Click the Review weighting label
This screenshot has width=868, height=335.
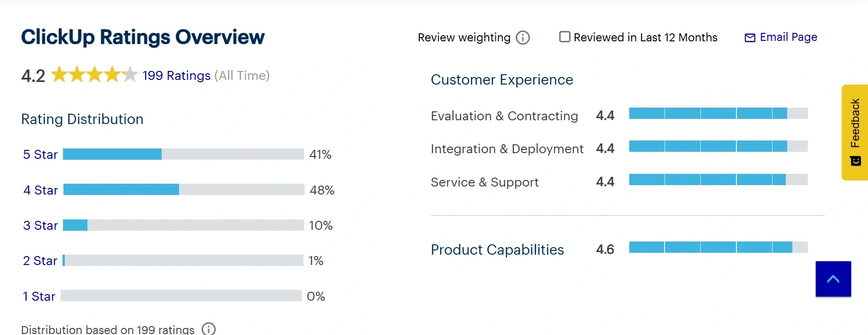(464, 38)
